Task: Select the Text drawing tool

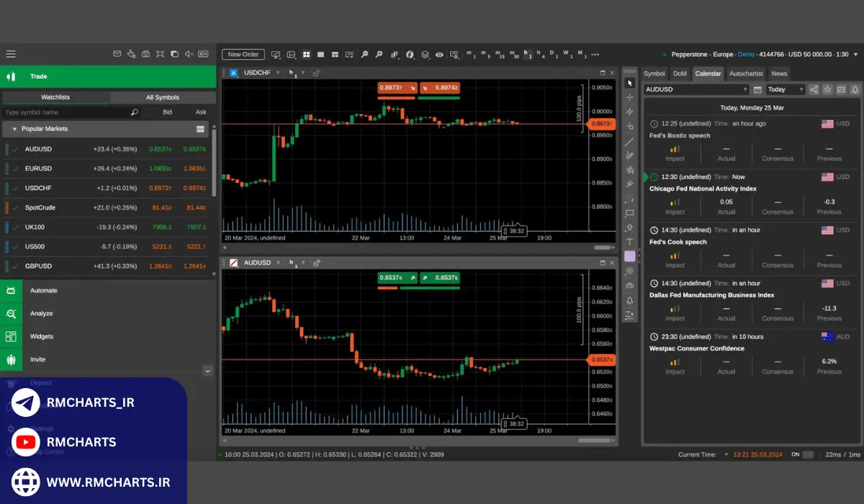Action: (x=629, y=242)
